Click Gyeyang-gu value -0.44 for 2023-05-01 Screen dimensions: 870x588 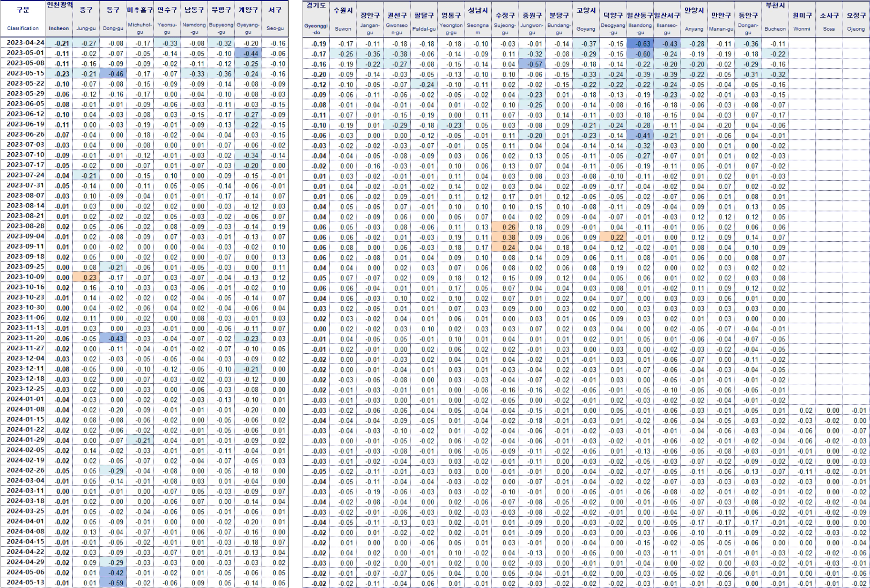[x=248, y=54]
